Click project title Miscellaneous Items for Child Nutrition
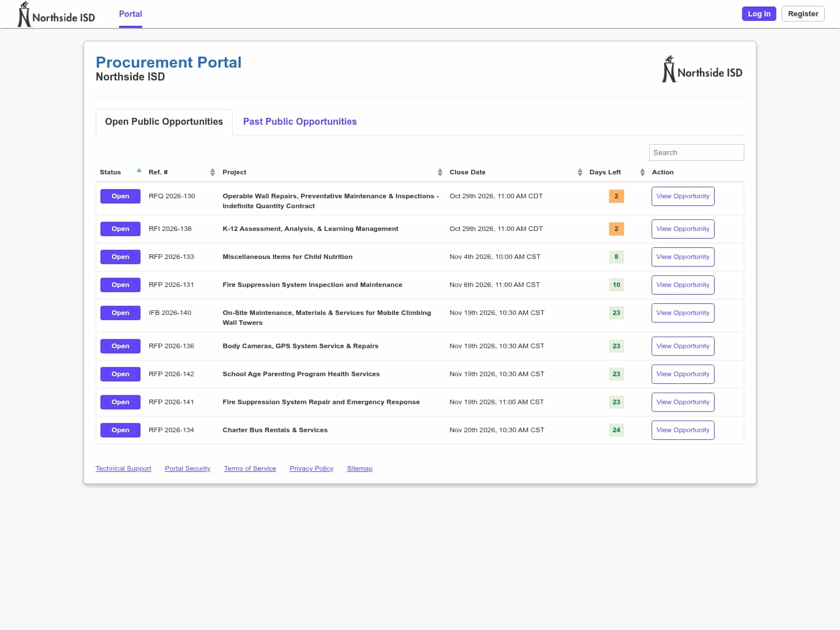This screenshot has height=630, width=840. (288, 257)
